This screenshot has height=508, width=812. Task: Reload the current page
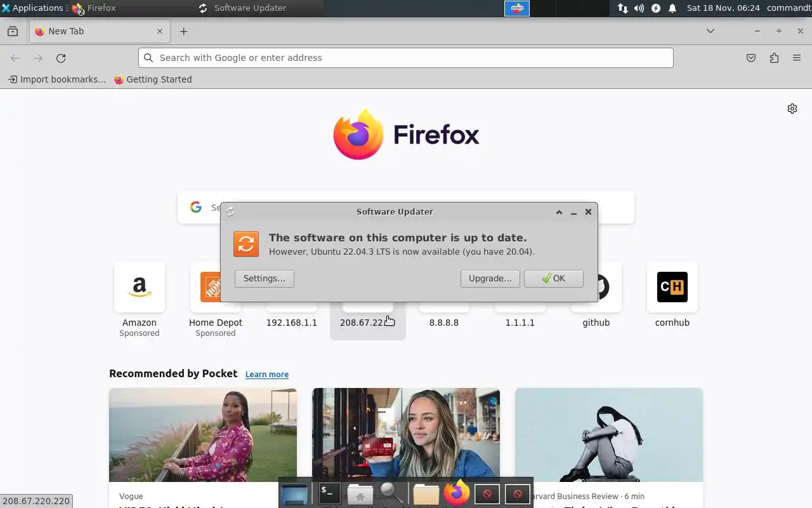point(61,58)
